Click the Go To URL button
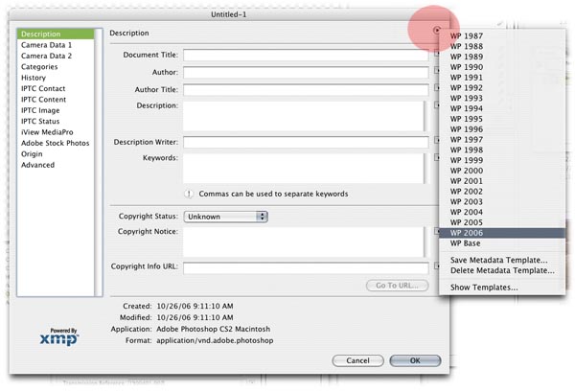 point(395,286)
